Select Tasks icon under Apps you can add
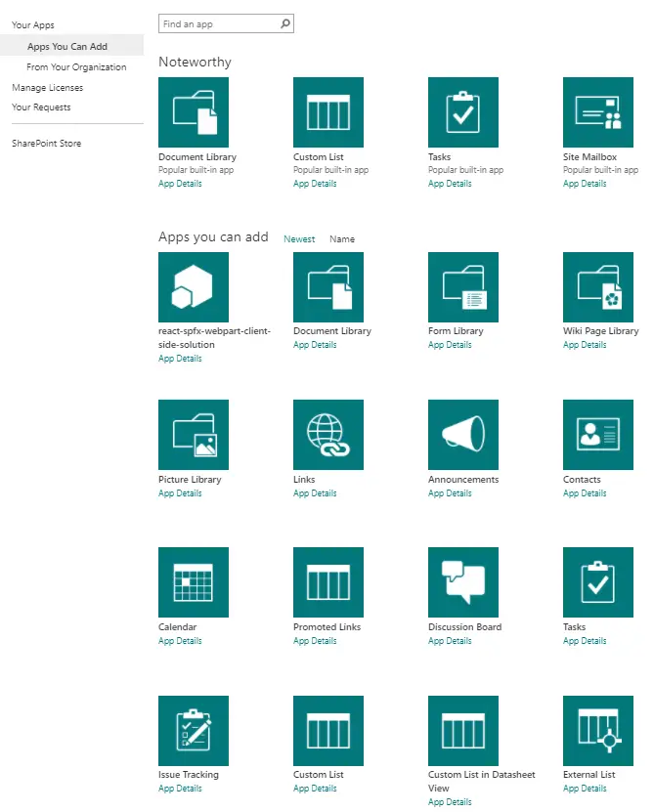 (598, 582)
